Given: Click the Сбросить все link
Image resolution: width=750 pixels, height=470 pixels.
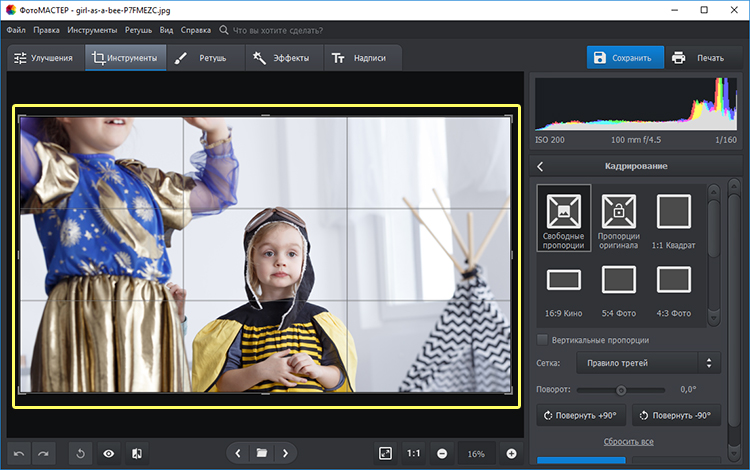Looking at the screenshot, I should (628, 441).
